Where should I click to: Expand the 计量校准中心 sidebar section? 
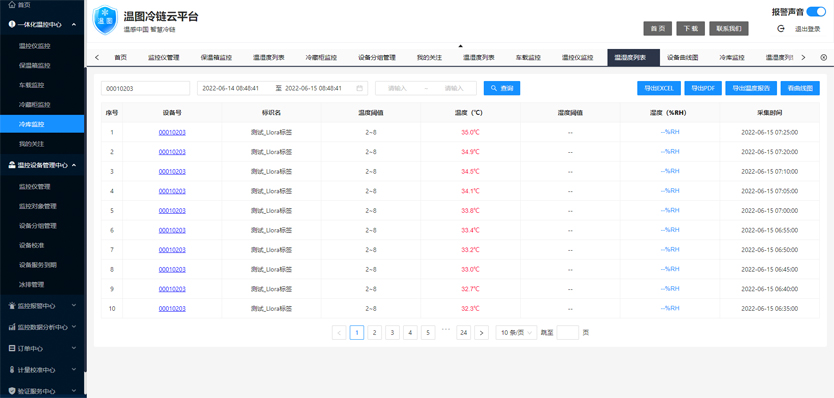coord(73,370)
